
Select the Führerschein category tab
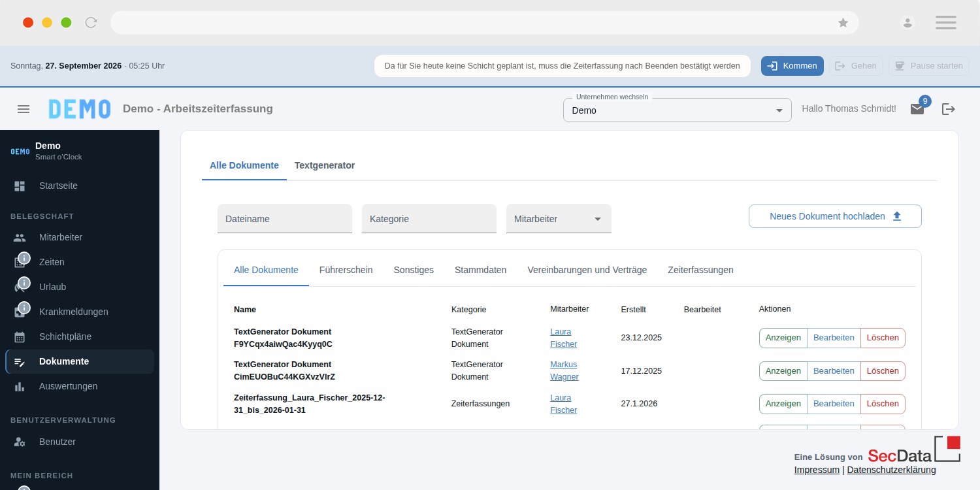click(346, 270)
